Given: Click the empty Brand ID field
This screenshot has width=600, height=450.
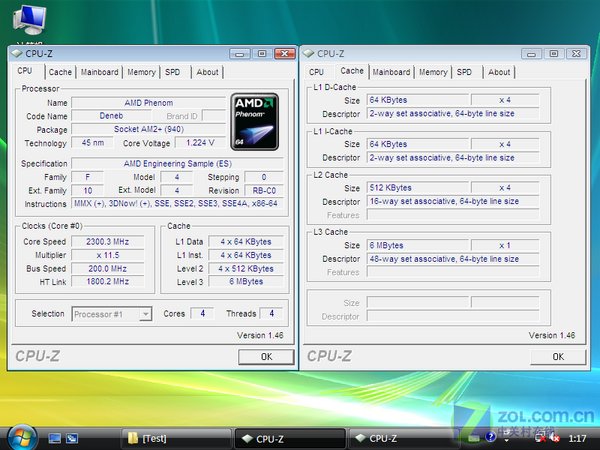Looking at the screenshot, I should point(214,116).
